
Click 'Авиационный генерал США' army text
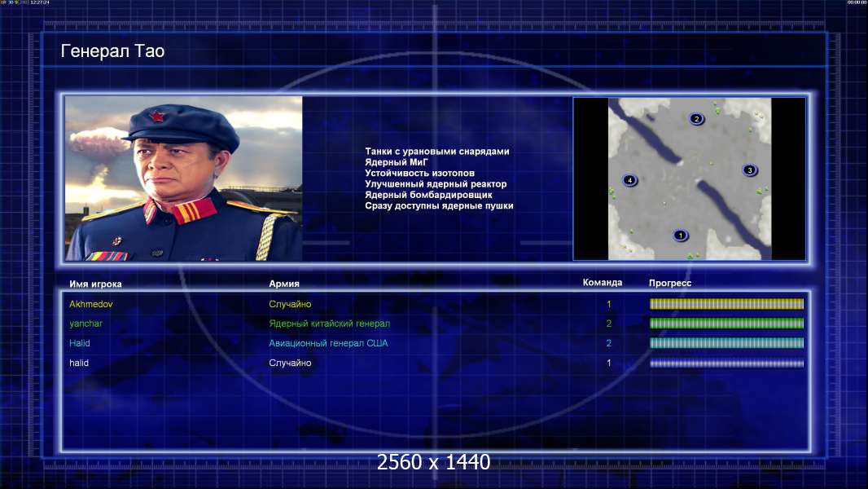328,343
